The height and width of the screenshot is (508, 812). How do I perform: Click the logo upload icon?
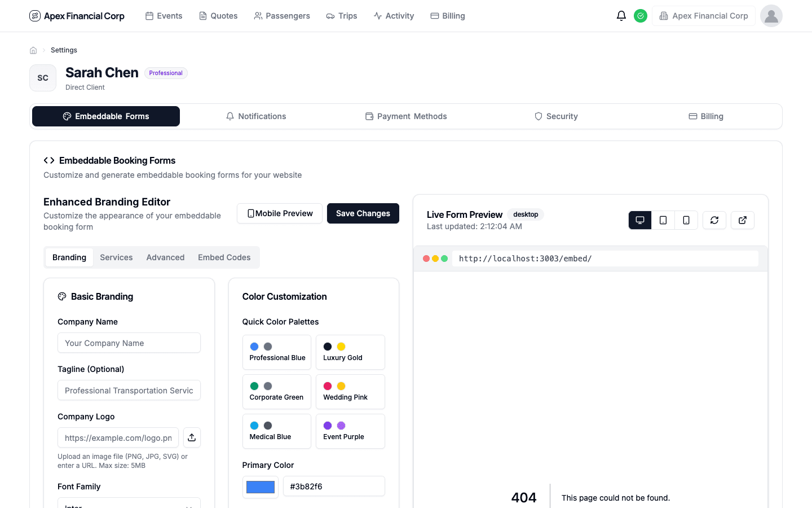pos(192,437)
